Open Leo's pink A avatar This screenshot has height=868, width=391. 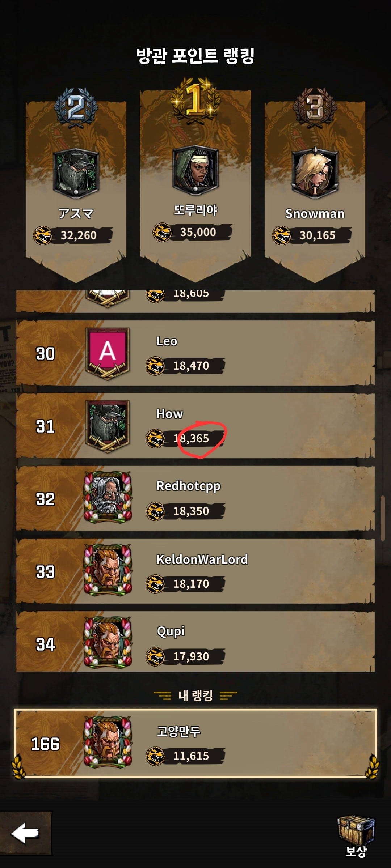click(108, 354)
